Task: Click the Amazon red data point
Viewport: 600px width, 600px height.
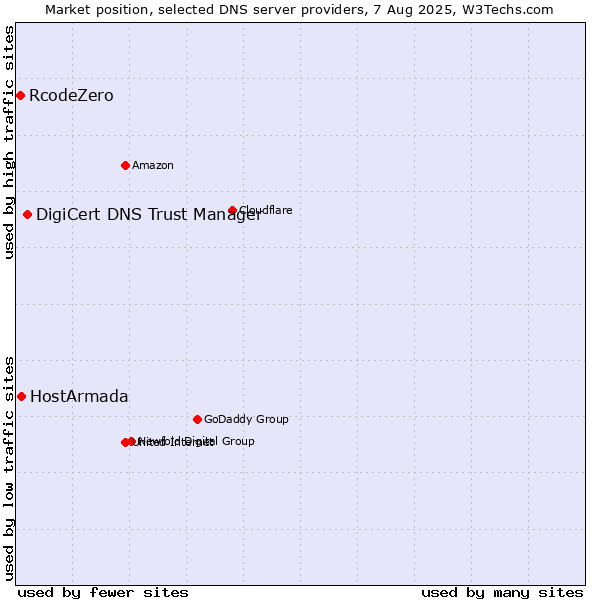Action: [x=125, y=165]
